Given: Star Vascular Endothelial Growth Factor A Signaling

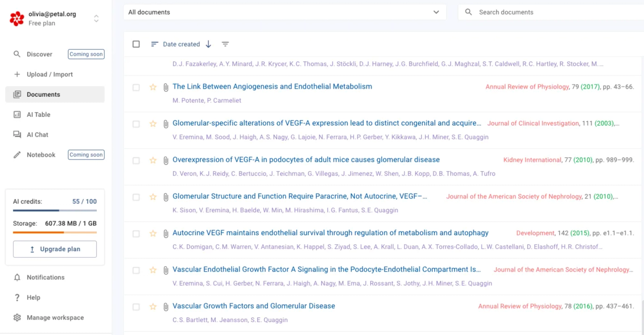Looking at the screenshot, I should (x=153, y=270).
